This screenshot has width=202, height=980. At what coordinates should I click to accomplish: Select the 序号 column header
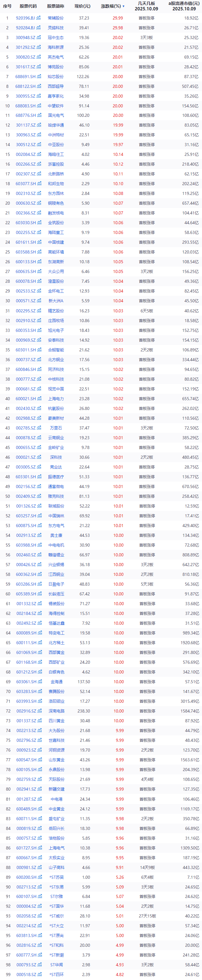7,6
